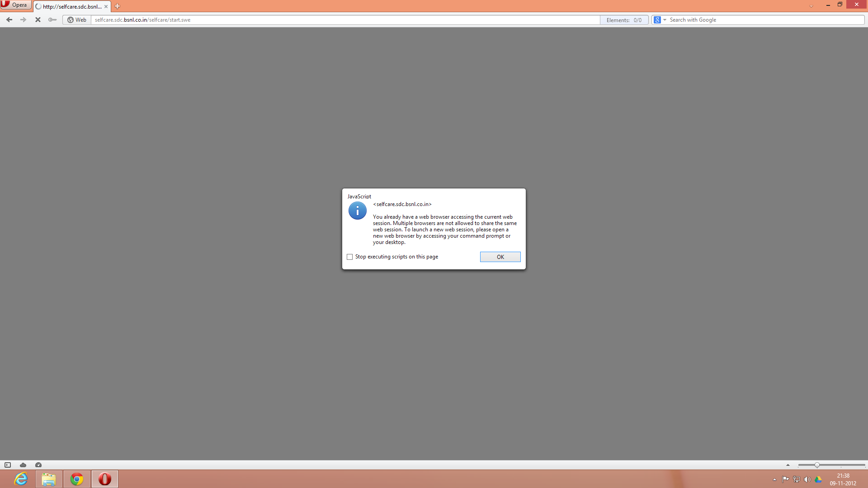Screen dimensions: 868x488
Task: Toggle the Opera panels sidebar icon
Action: pyautogui.click(x=8, y=465)
